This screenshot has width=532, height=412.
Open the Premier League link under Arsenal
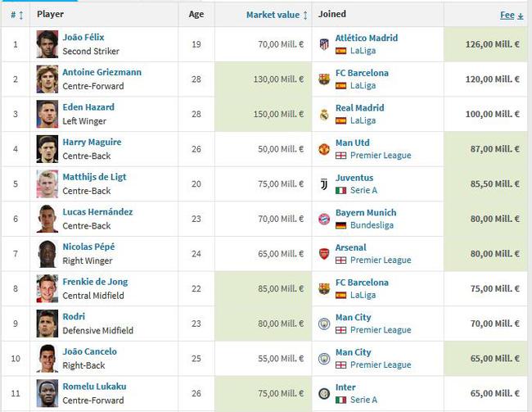click(x=381, y=260)
